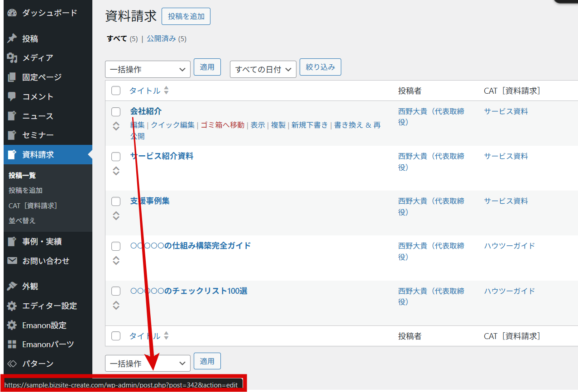This screenshot has height=392, width=578.
Task: Click 表示 link under 会社紹介
Action: [x=258, y=125]
